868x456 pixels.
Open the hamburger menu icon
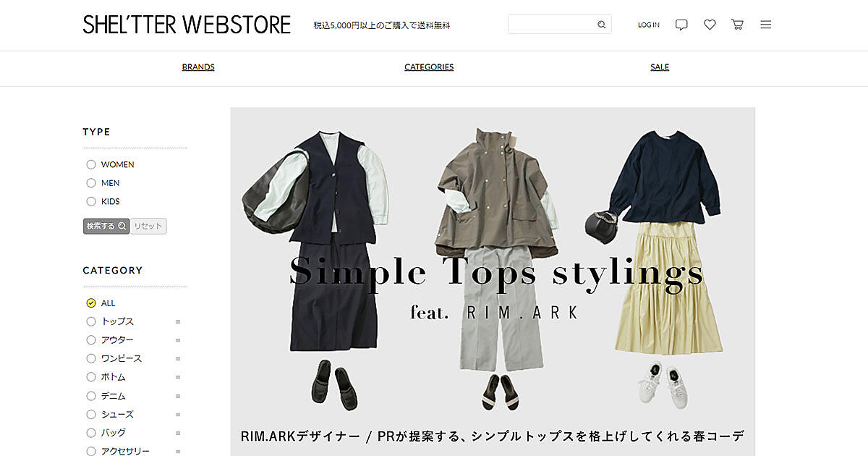(766, 25)
